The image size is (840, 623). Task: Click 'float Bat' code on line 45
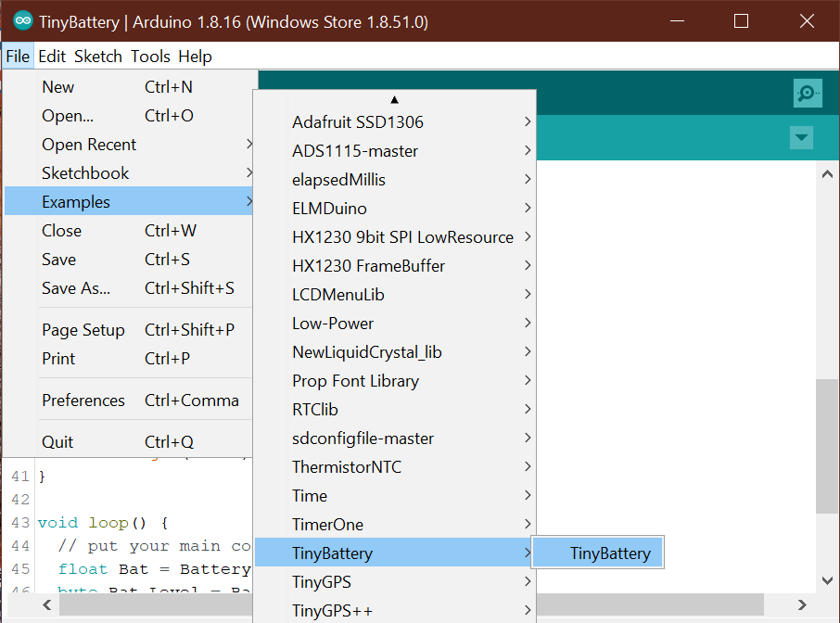[x=103, y=569]
